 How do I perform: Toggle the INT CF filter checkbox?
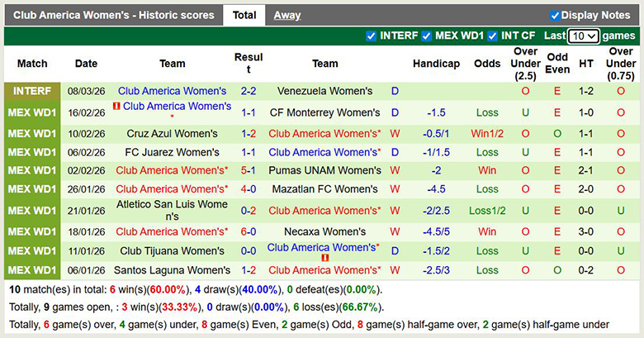tap(492, 36)
